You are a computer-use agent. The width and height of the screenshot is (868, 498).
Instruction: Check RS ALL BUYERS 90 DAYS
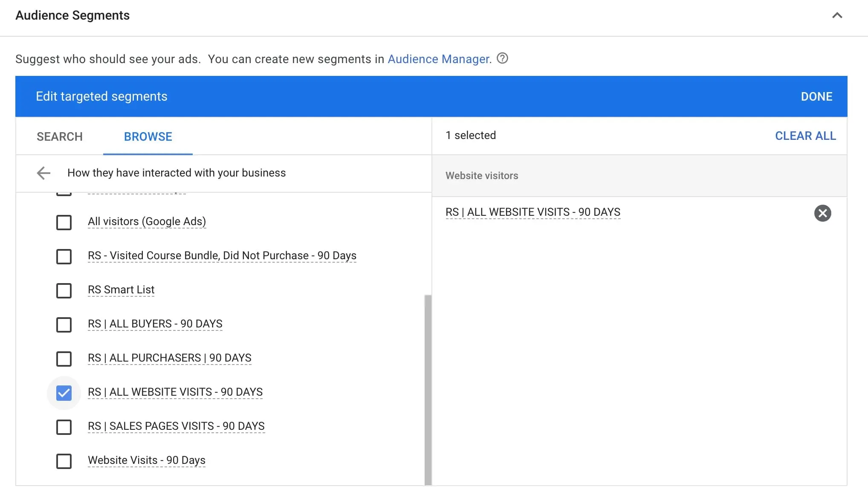pos(64,324)
